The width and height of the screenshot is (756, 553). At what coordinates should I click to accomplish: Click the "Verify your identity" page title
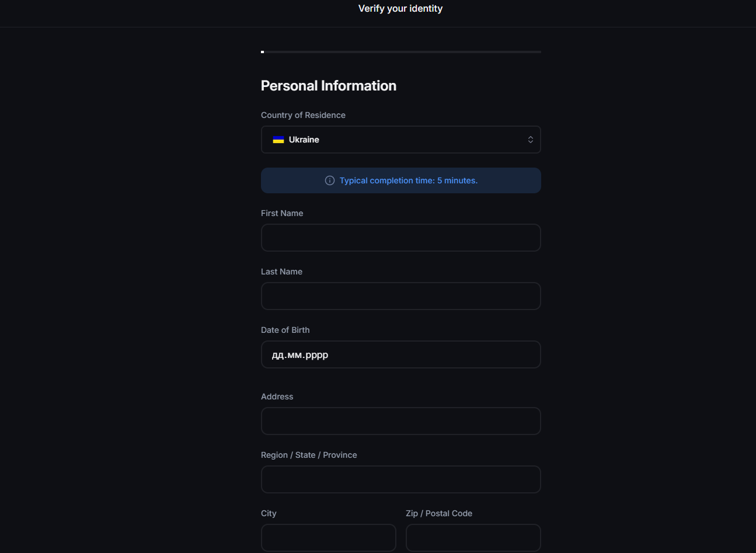400,8
